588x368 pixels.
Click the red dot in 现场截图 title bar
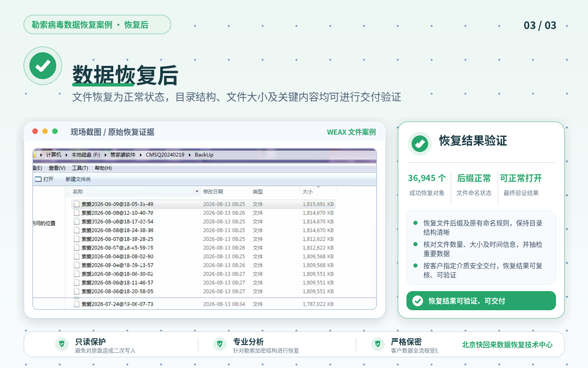(35, 131)
